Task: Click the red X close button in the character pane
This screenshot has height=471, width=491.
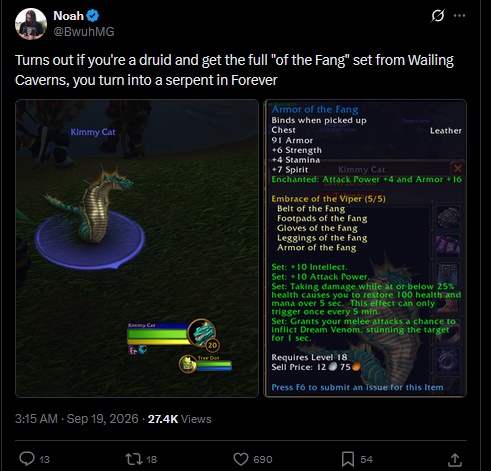Action: point(457,168)
